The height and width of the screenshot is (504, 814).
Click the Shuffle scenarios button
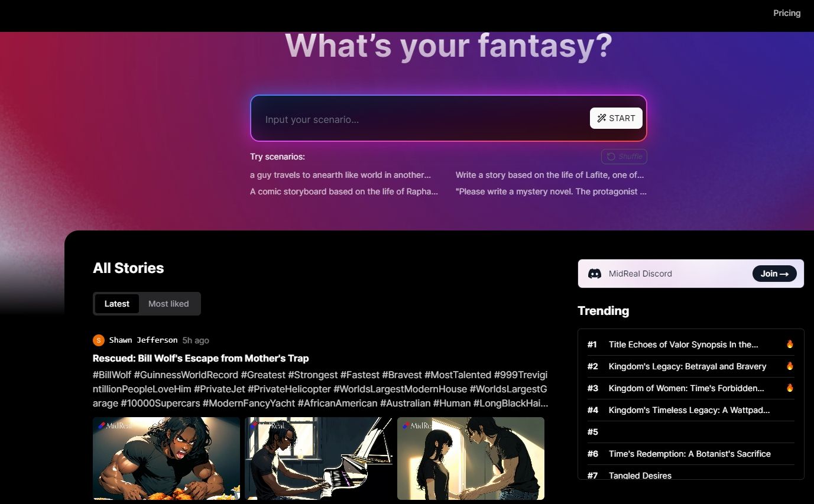[x=624, y=157]
